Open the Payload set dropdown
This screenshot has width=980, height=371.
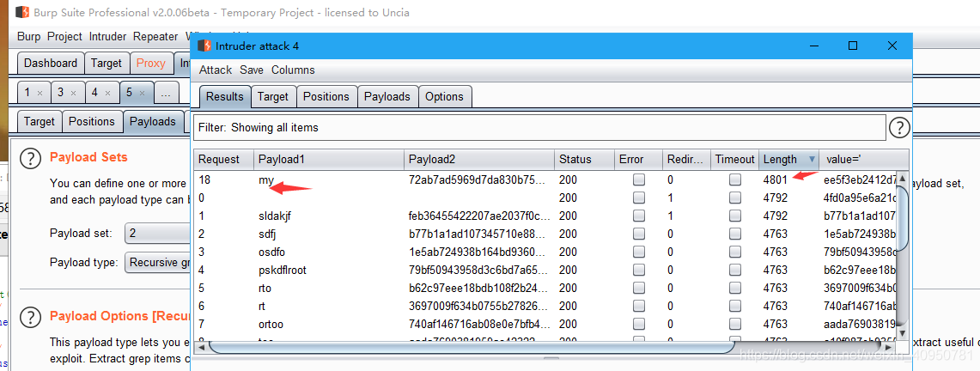pyautogui.click(x=157, y=234)
